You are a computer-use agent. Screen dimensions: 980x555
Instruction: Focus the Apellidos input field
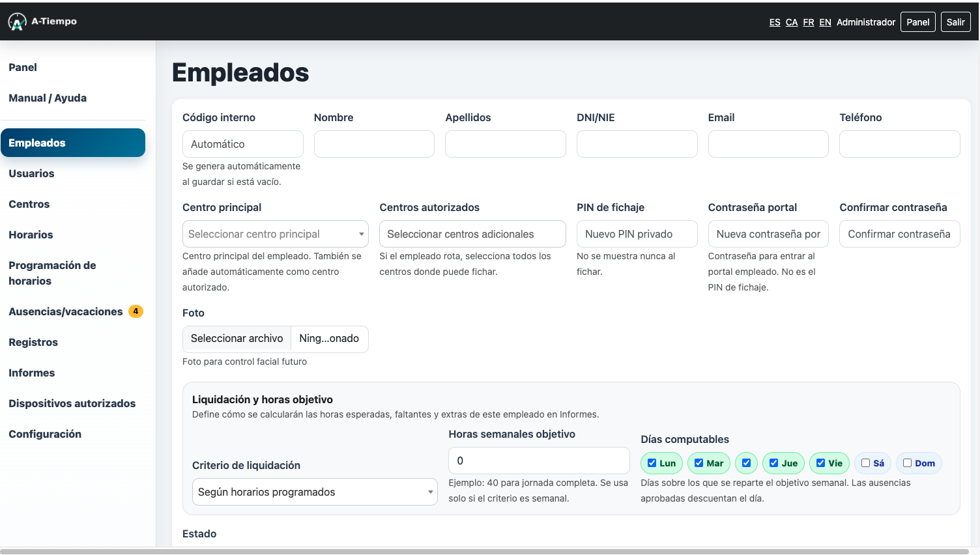tap(506, 144)
